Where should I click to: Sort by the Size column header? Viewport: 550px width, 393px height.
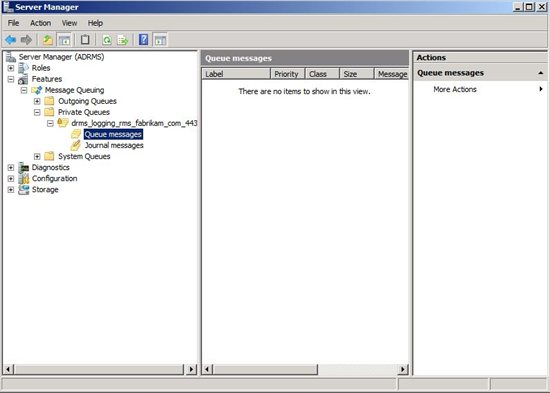(357, 74)
